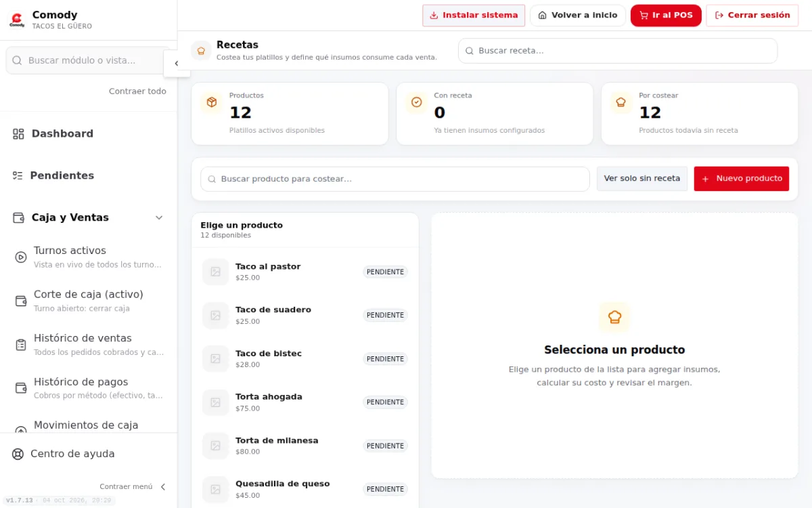Viewport: 812px width, 508px height.
Task: Click Volver a inicio button
Action: click(578, 16)
